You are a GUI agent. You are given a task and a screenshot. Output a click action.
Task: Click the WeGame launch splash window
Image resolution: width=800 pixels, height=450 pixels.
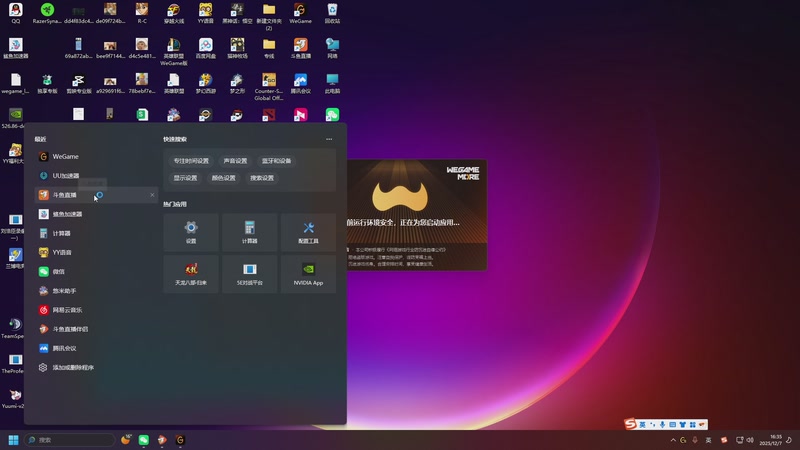(417, 215)
